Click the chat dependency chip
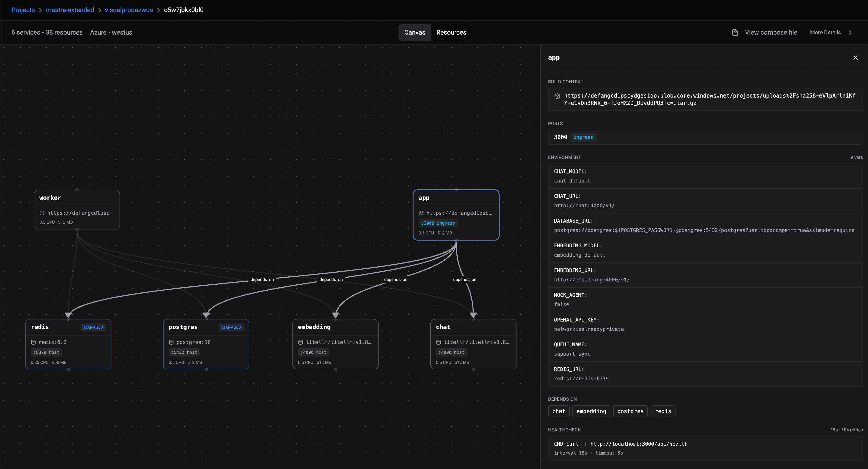Image resolution: width=868 pixels, height=469 pixels. 559,412
